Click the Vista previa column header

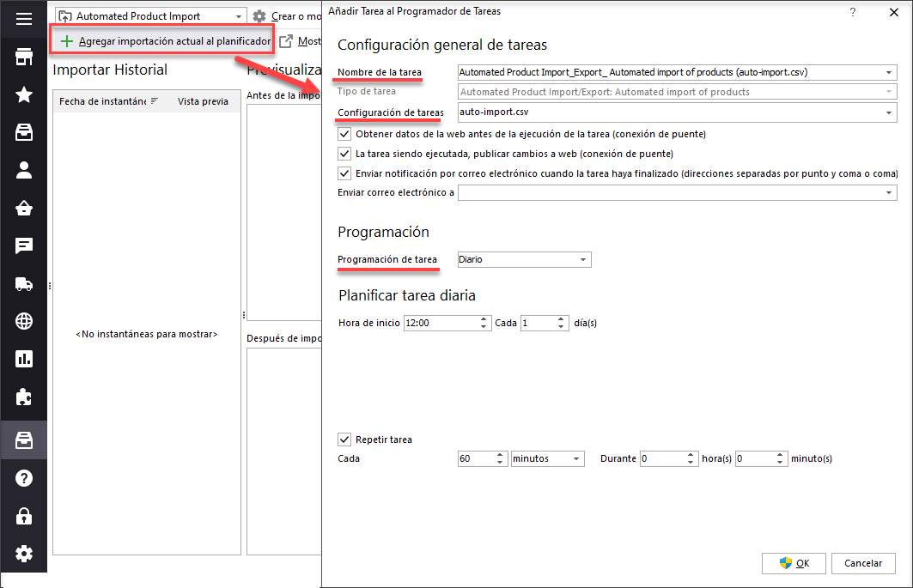tap(204, 101)
